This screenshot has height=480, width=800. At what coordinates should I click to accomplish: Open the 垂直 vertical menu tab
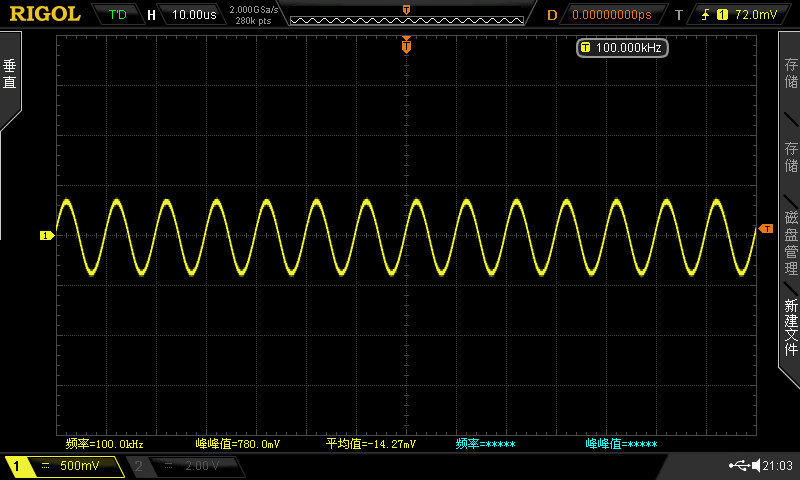click(10, 74)
